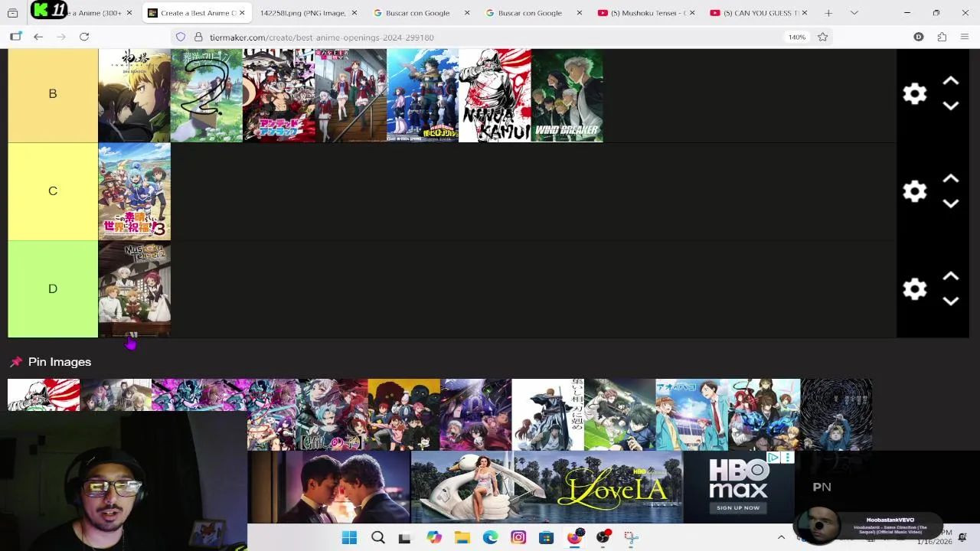Open Snipping Tool from the taskbar

(631, 537)
